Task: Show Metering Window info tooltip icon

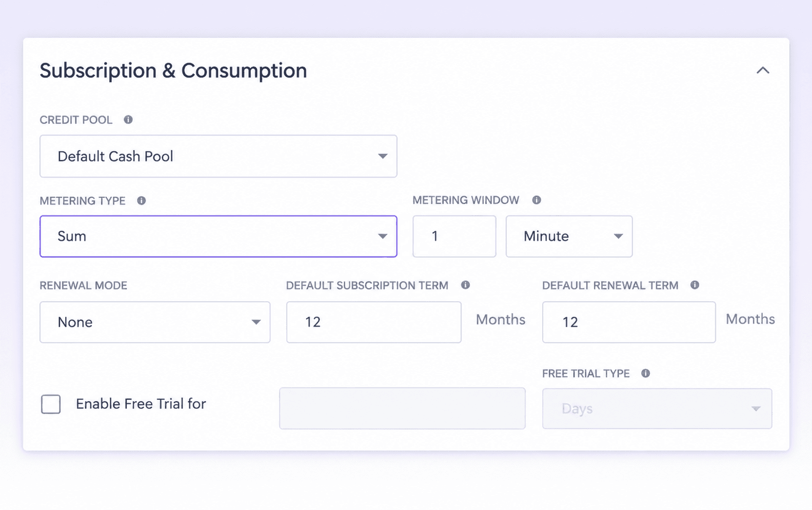Action: [537, 200]
